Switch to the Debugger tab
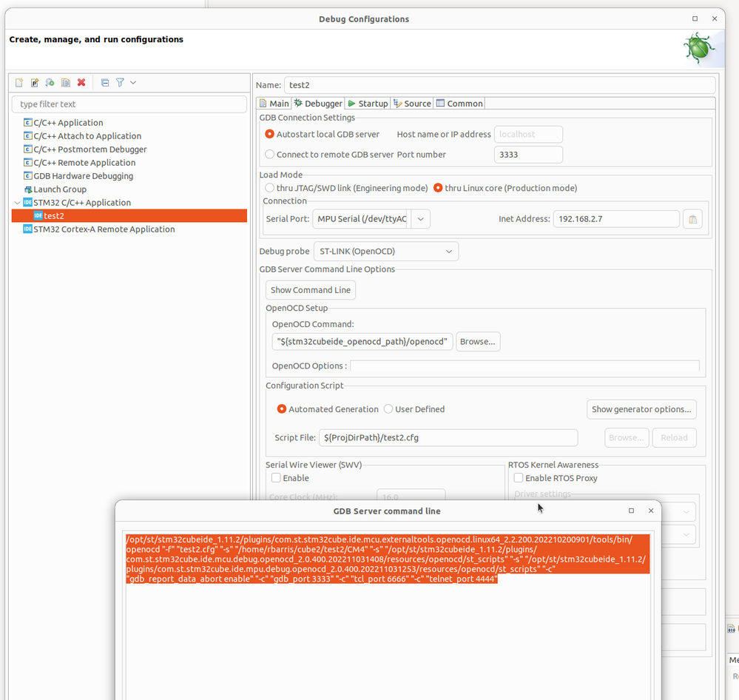Image resolution: width=739 pixels, height=700 pixels. click(x=318, y=104)
